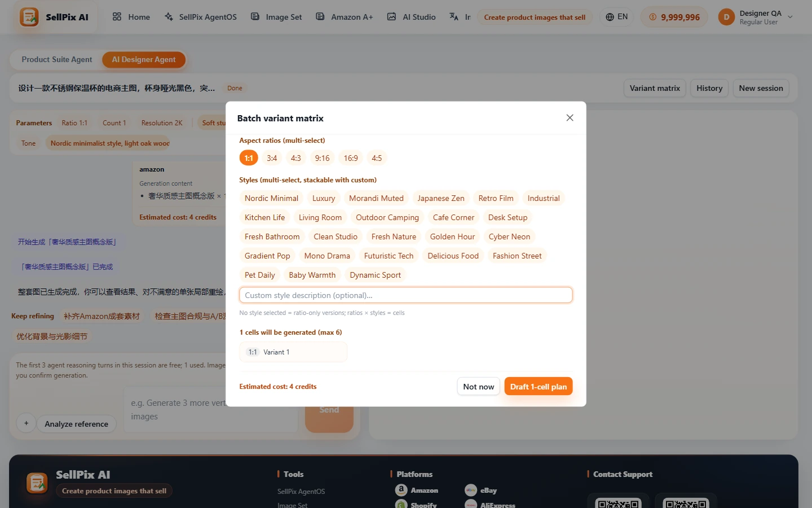Open the AI Studio menu item
Image resolution: width=812 pixels, height=508 pixels.
tap(411, 17)
